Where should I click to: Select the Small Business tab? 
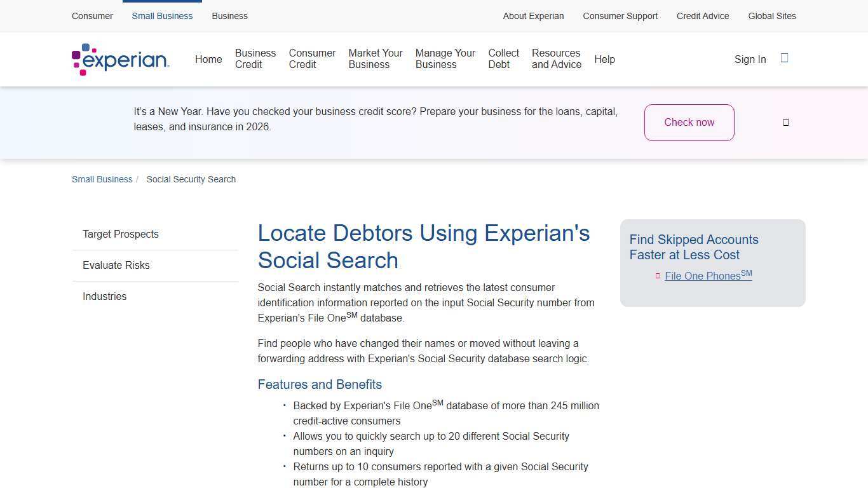pos(162,16)
